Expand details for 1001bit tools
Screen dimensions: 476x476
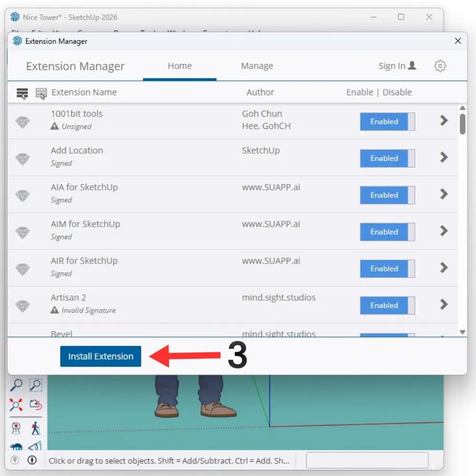(x=444, y=120)
